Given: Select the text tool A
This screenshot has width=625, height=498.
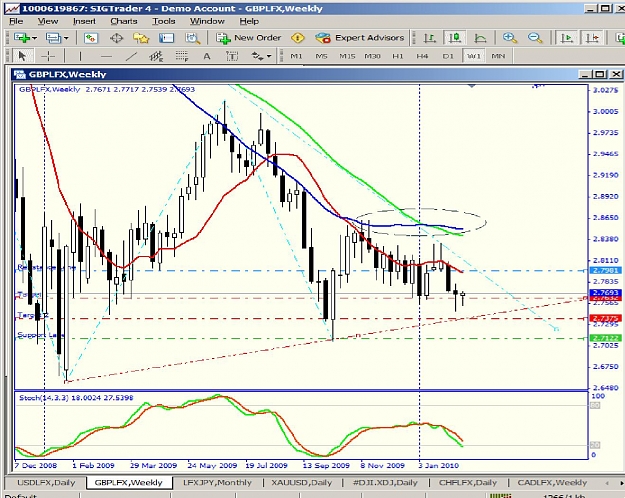Looking at the screenshot, I should pos(206,56).
